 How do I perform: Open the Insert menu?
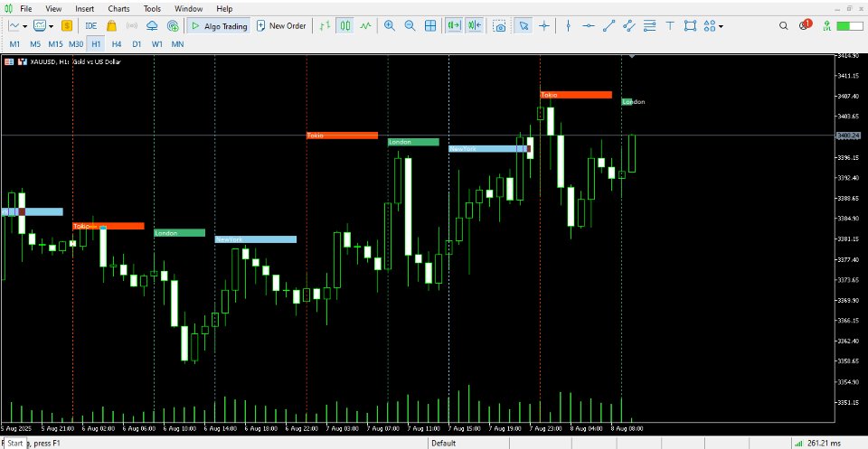point(85,9)
